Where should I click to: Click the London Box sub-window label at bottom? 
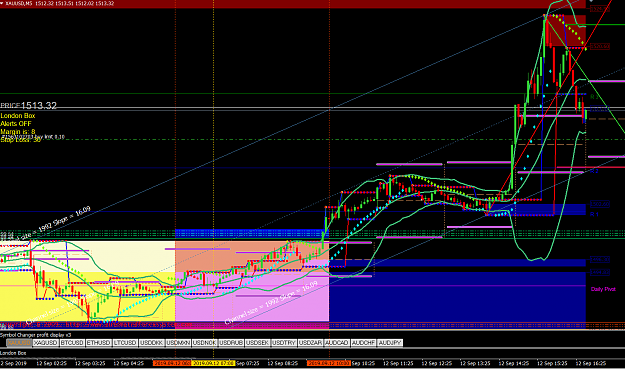[x=13, y=353]
